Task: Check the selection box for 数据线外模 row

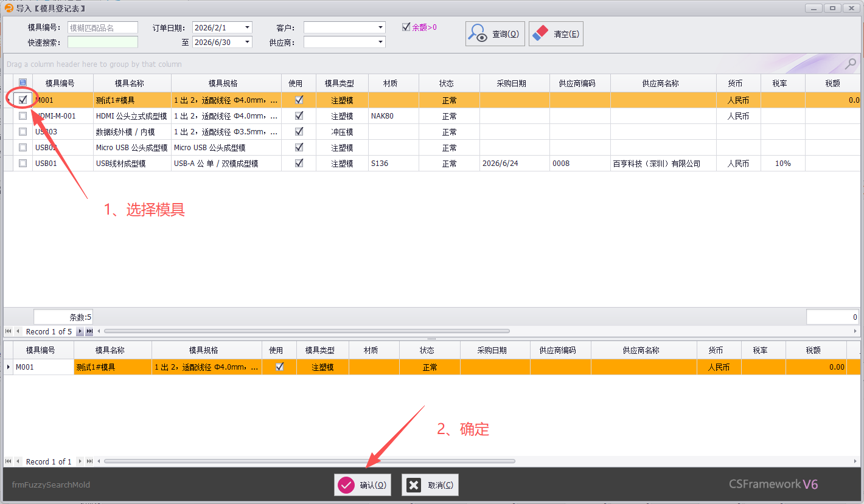Action: click(x=23, y=131)
